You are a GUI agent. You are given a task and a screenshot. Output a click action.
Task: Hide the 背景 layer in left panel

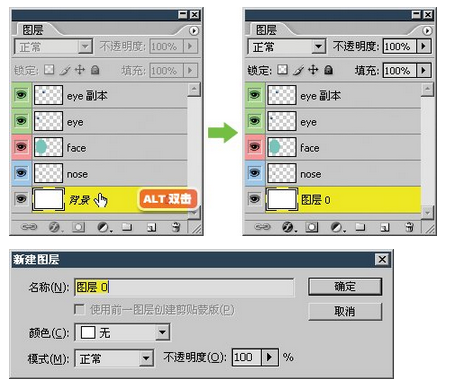pos(21,199)
